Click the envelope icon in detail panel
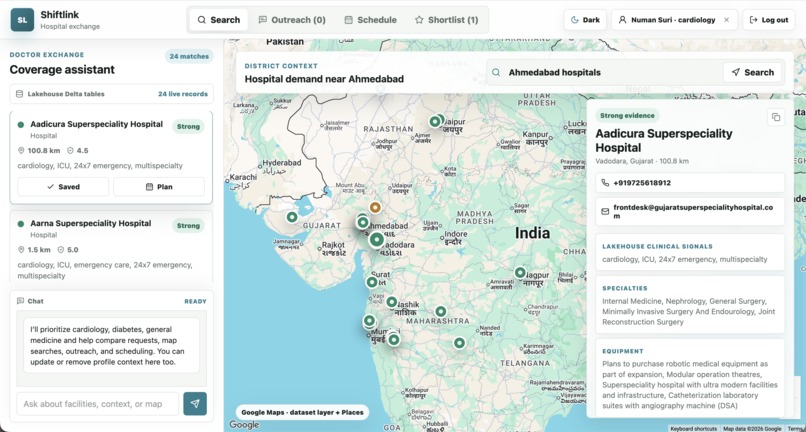The height and width of the screenshot is (432, 806). (605, 211)
